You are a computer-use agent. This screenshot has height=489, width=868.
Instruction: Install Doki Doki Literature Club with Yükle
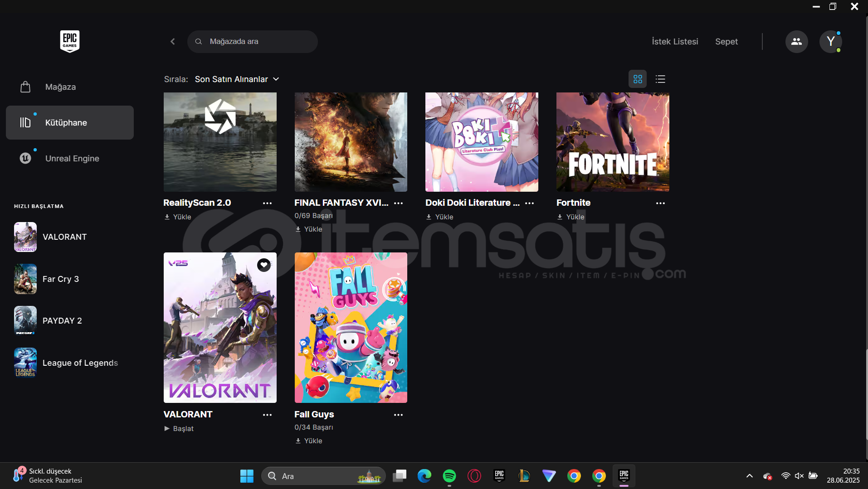(x=440, y=217)
